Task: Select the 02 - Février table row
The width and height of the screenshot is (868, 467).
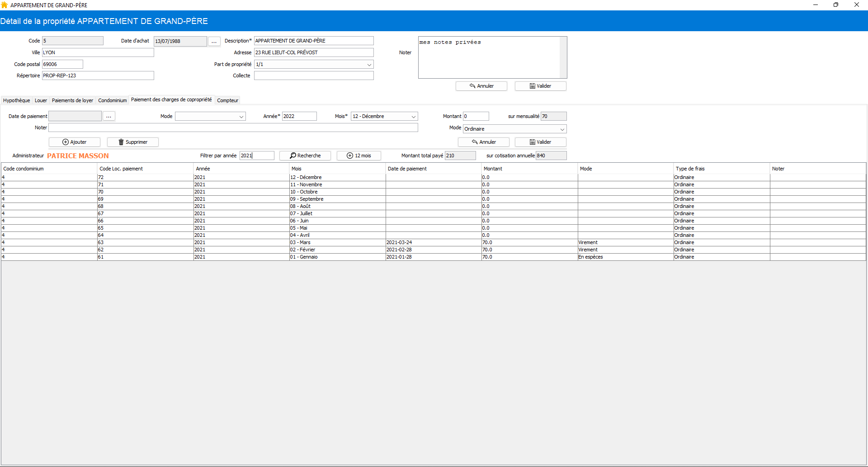Action: click(434, 250)
